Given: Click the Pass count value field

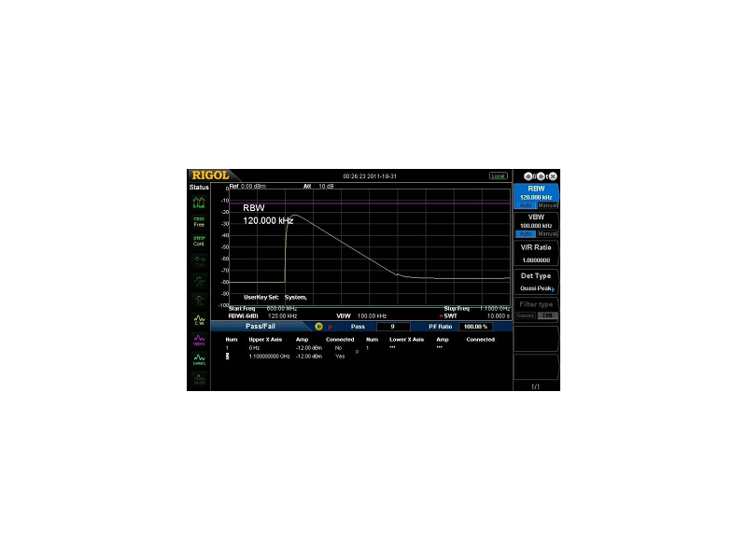Looking at the screenshot, I should click(393, 327).
